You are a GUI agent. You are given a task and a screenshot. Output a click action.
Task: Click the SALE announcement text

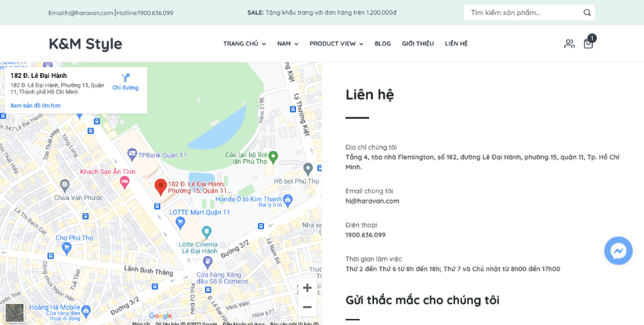[321, 13]
